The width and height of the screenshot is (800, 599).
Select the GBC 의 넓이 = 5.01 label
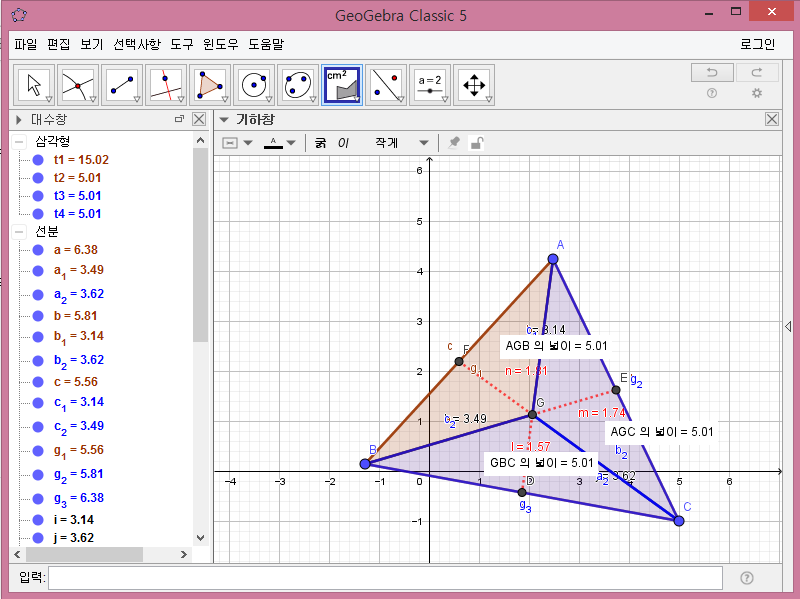pyautogui.click(x=541, y=463)
